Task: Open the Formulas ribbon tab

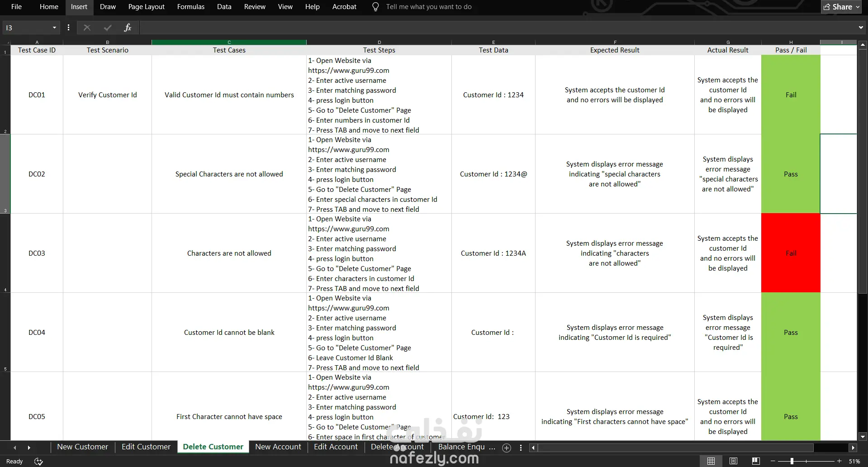Action: pos(190,7)
